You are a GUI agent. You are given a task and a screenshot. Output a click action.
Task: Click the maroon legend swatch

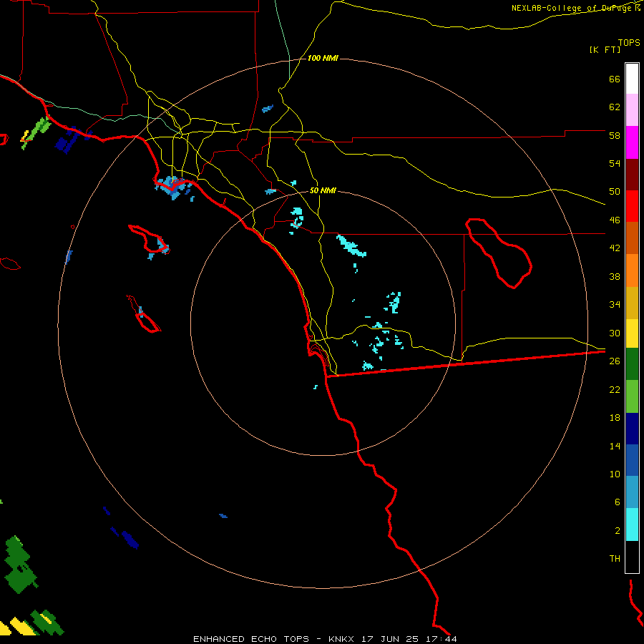tap(632, 175)
